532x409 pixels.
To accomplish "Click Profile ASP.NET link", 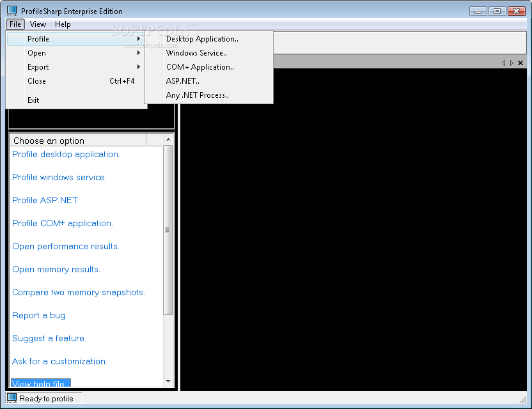I will (x=45, y=201).
